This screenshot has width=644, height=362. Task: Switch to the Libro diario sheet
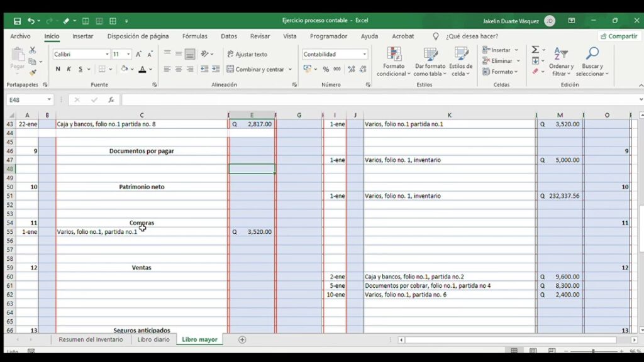[x=153, y=339]
